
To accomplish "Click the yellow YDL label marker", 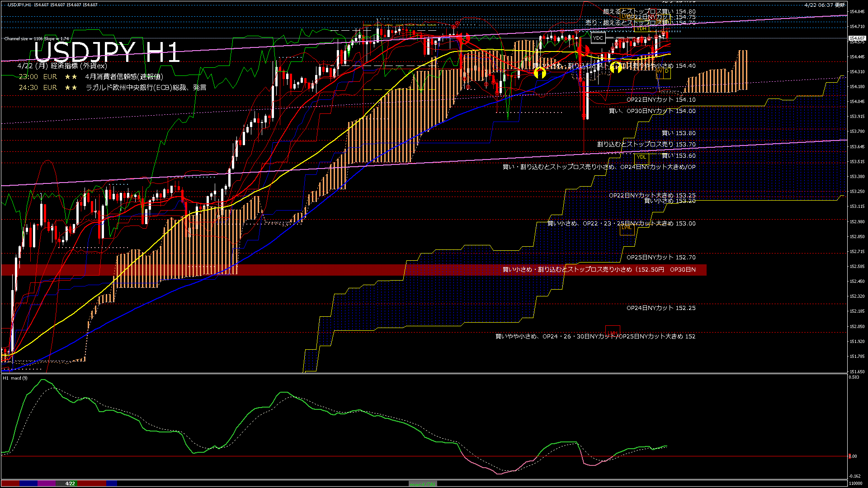I will pyautogui.click(x=641, y=157).
